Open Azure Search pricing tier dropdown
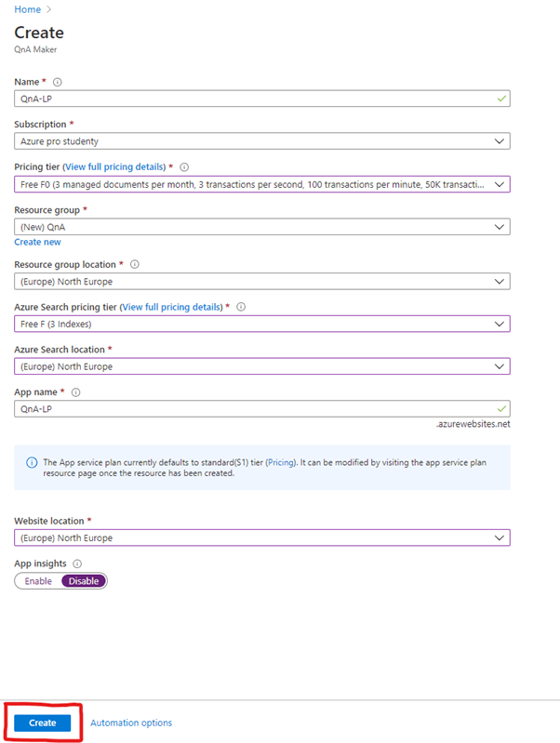The height and width of the screenshot is (743, 560). [x=261, y=324]
